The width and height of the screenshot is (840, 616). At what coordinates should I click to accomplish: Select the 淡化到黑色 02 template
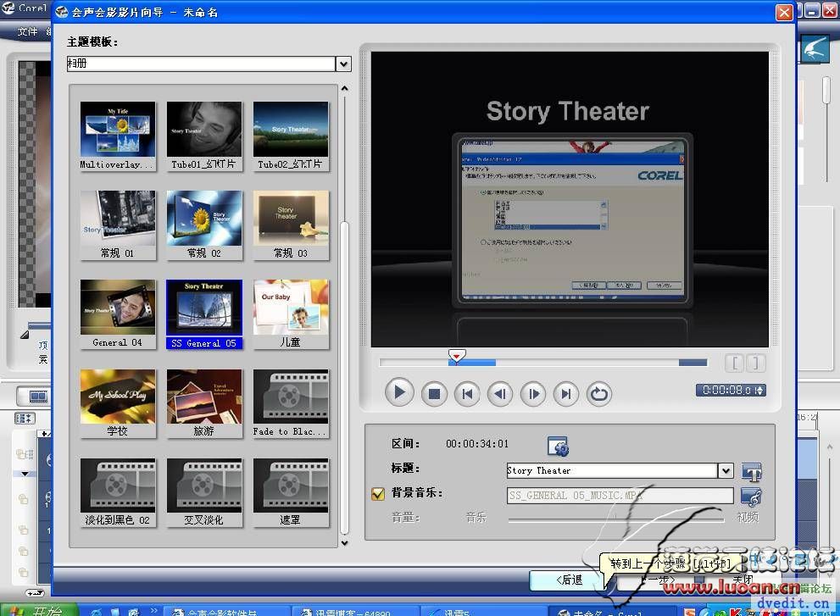coord(118,492)
